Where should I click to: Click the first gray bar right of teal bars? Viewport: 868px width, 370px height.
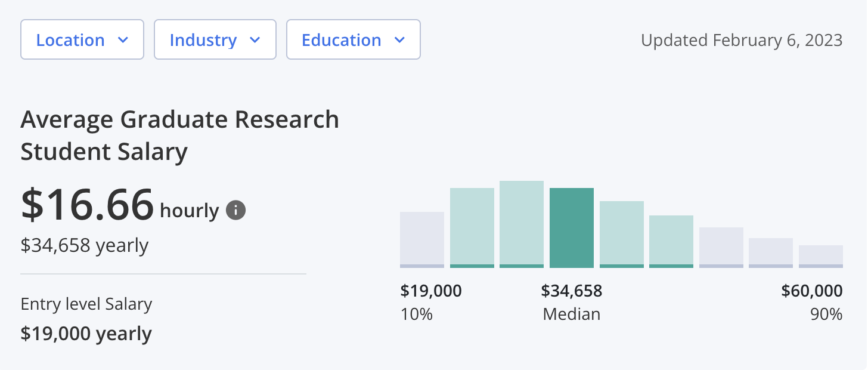[x=721, y=248]
